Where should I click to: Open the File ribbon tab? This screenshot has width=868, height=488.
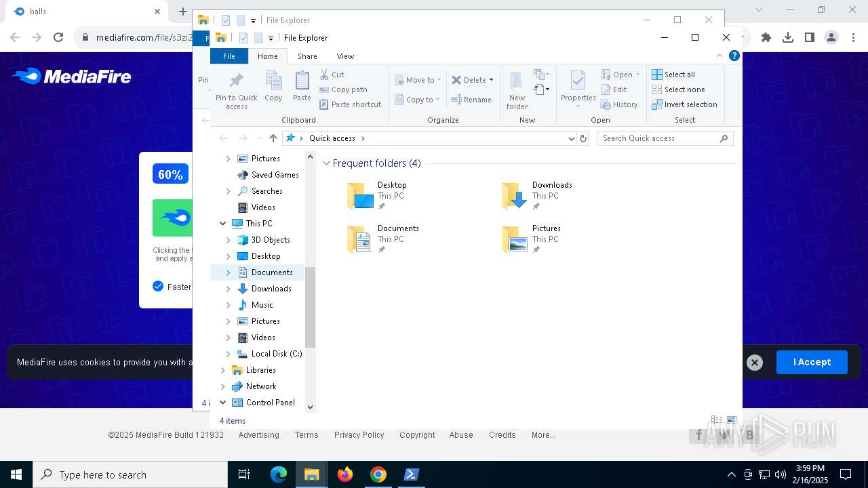229,56
